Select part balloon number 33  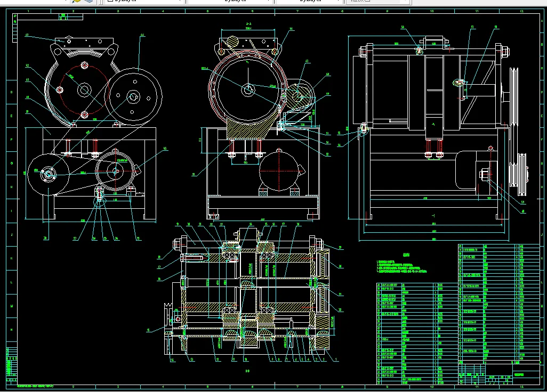coord(138,238)
